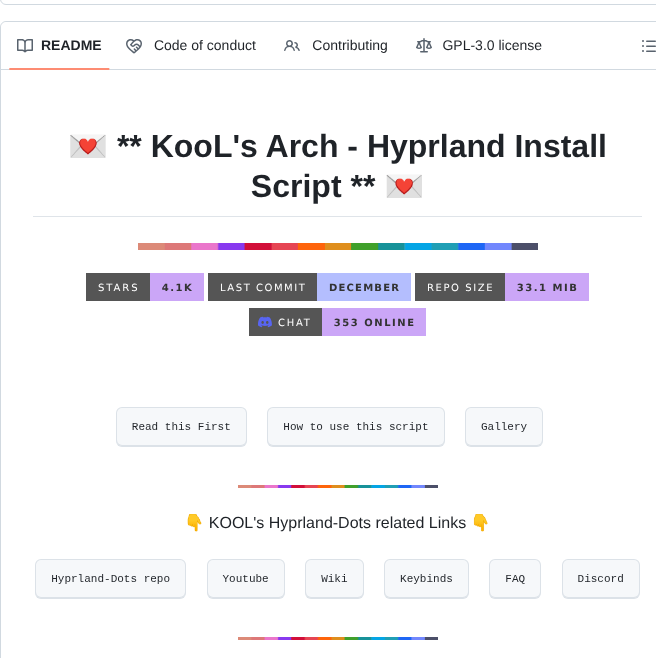Click the love letter emoji after Script

point(404,186)
